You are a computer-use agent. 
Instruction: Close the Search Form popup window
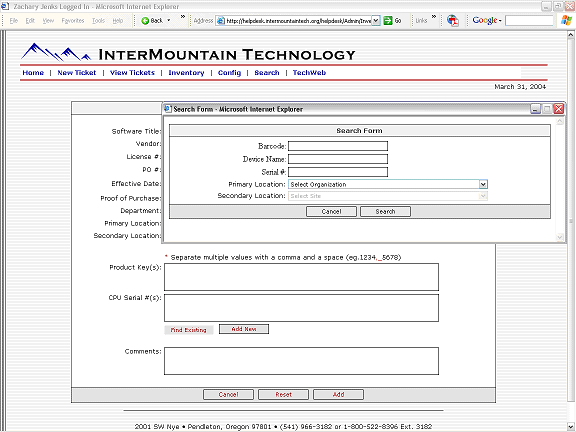pos(559,109)
